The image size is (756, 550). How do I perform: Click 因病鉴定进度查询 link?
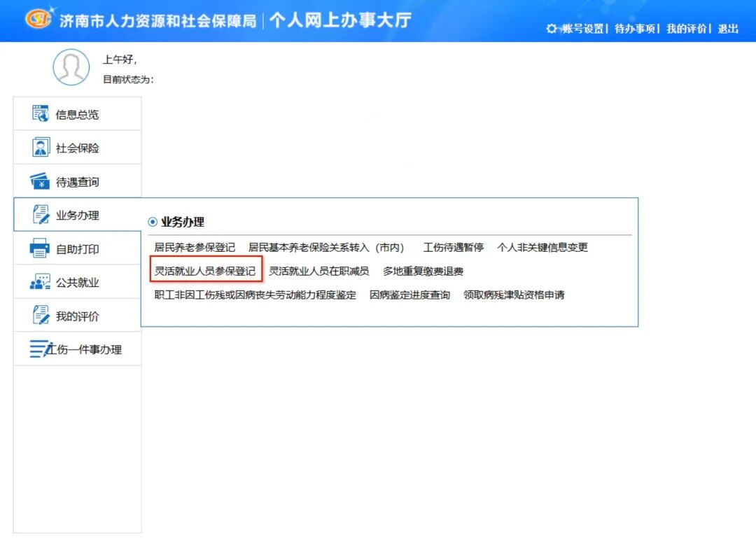click(x=409, y=295)
